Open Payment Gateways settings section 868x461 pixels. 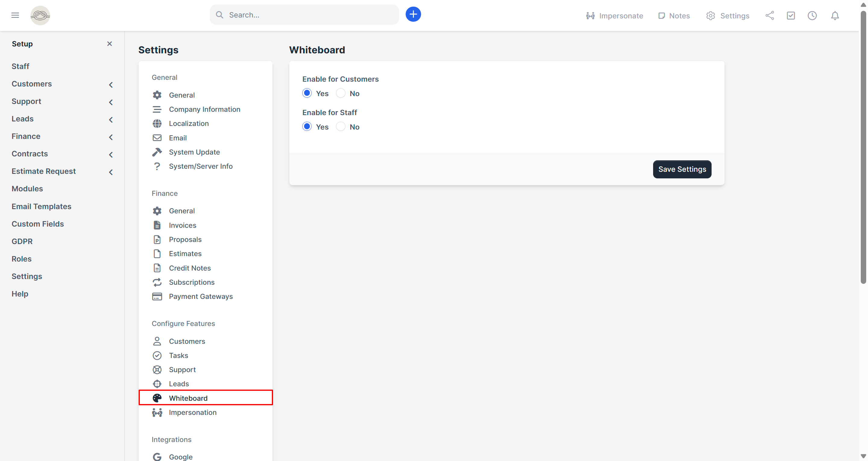pyautogui.click(x=200, y=296)
